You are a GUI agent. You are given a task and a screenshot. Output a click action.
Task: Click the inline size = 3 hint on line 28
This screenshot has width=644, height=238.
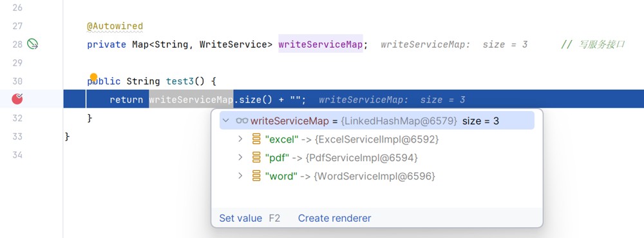505,45
